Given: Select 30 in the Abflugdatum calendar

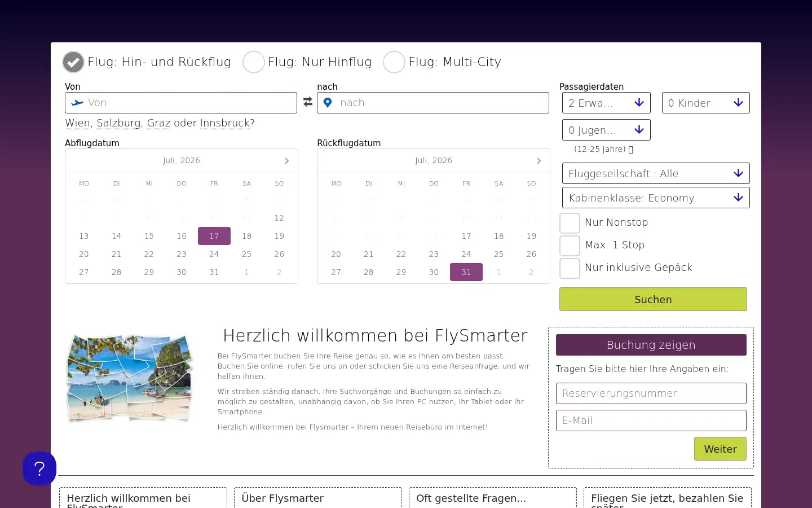Looking at the screenshot, I should (x=182, y=272).
